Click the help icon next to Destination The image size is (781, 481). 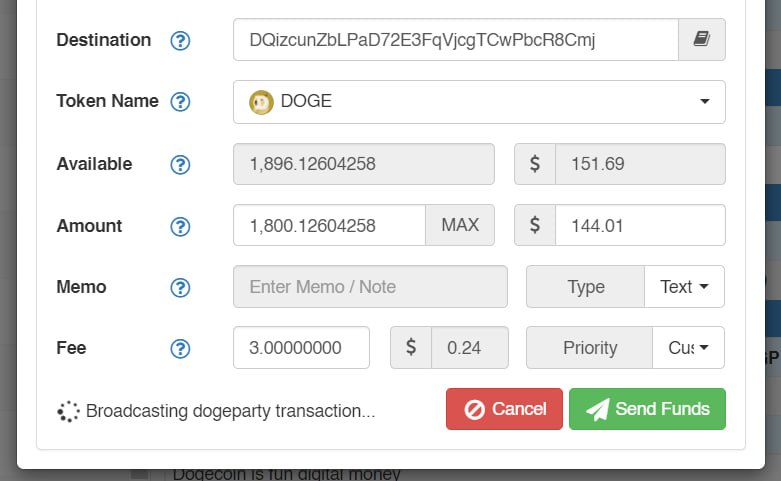(x=180, y=41)
